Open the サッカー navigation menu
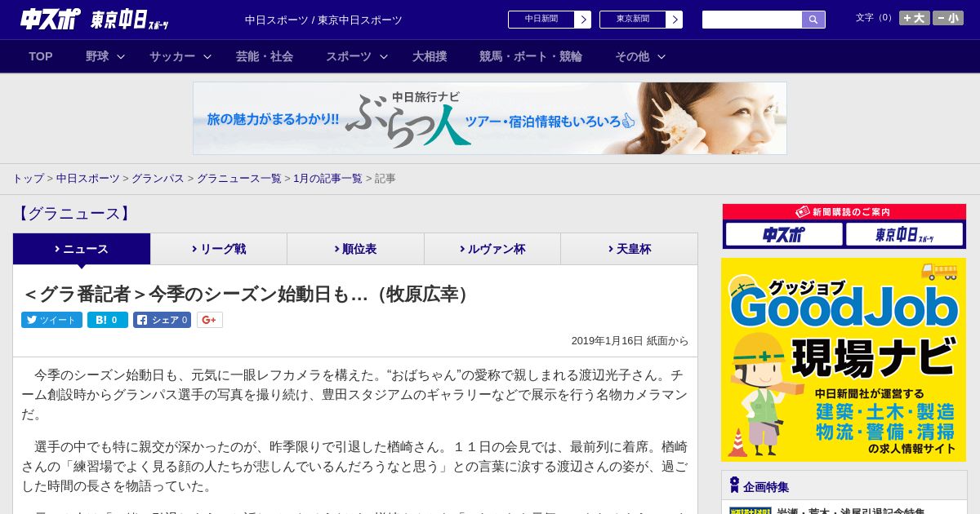The image size is (980, 514). 172,56
